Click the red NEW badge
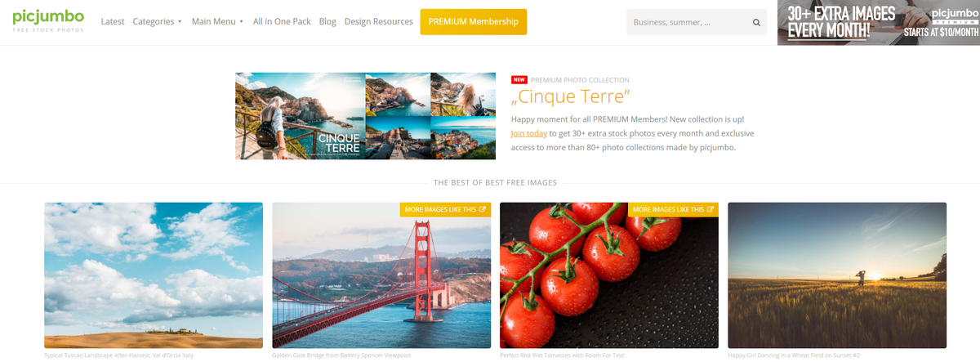This screenshot has height=362, width=980. click(x=519, y=80)
